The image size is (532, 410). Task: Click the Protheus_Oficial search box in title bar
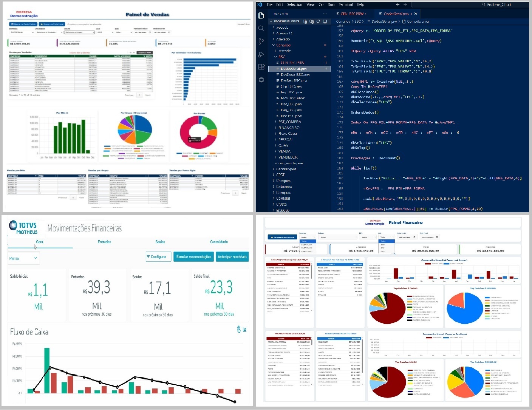click(498, 5)
